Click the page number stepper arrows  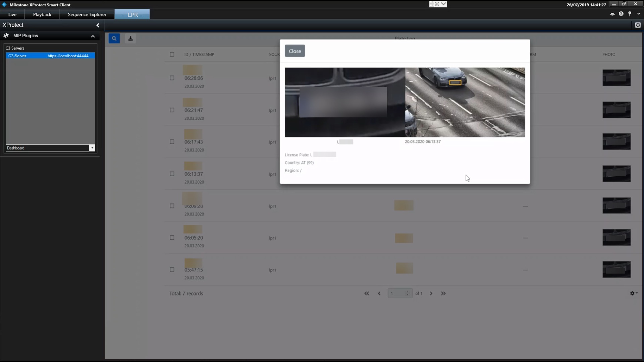click(407, 293)
